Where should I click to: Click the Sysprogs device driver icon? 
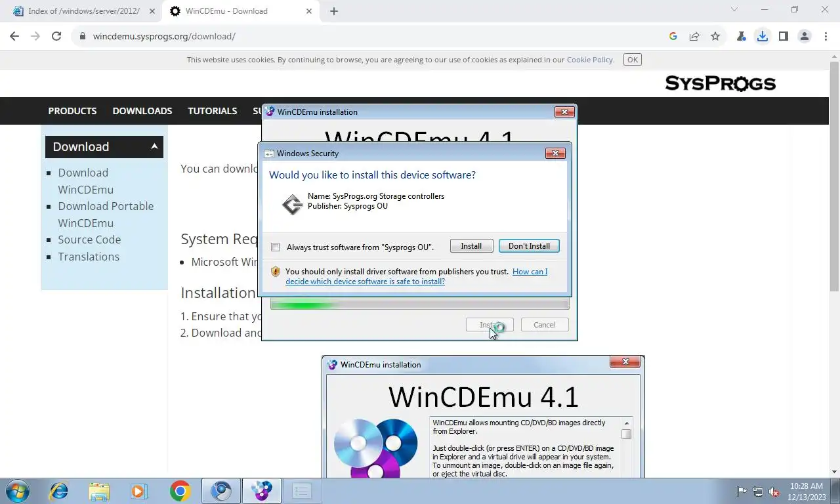pos(292,204)
